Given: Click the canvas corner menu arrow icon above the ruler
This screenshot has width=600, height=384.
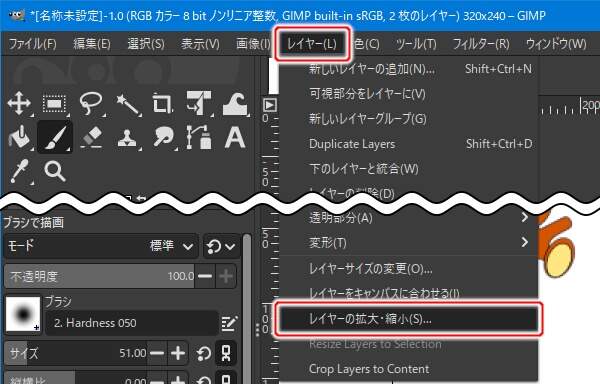Looking at the screenshot, I should pyautogui.click(x=269, y=104).
